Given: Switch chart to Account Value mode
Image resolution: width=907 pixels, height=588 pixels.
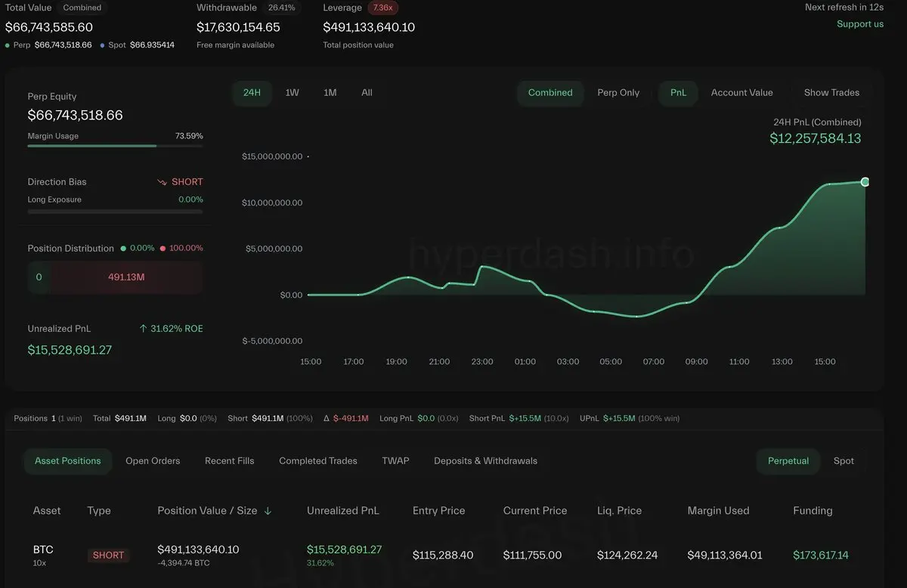Looking at the screenshot, I should pos(741,93).
